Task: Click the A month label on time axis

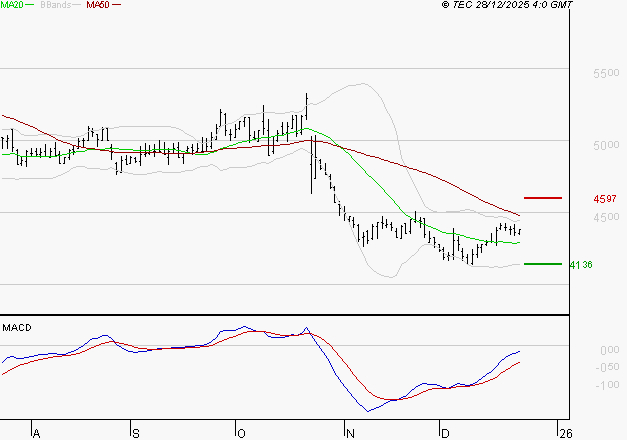Action: [x=36, y=434]
